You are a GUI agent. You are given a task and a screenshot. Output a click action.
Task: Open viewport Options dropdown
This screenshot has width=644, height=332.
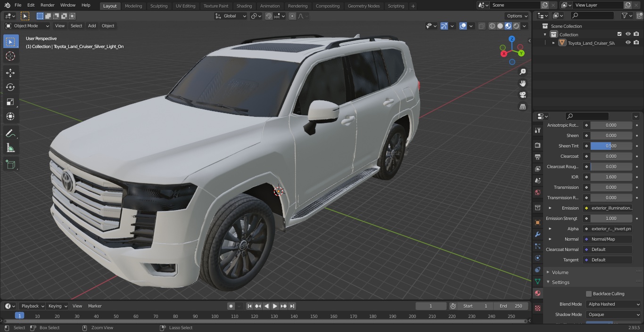tap(517, 16)
